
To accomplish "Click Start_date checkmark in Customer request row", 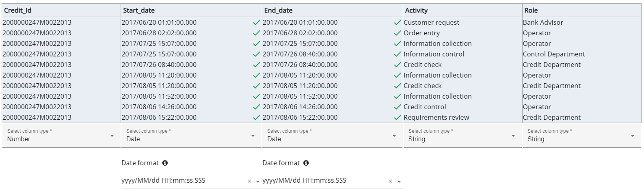I will (x=256, y=23).
